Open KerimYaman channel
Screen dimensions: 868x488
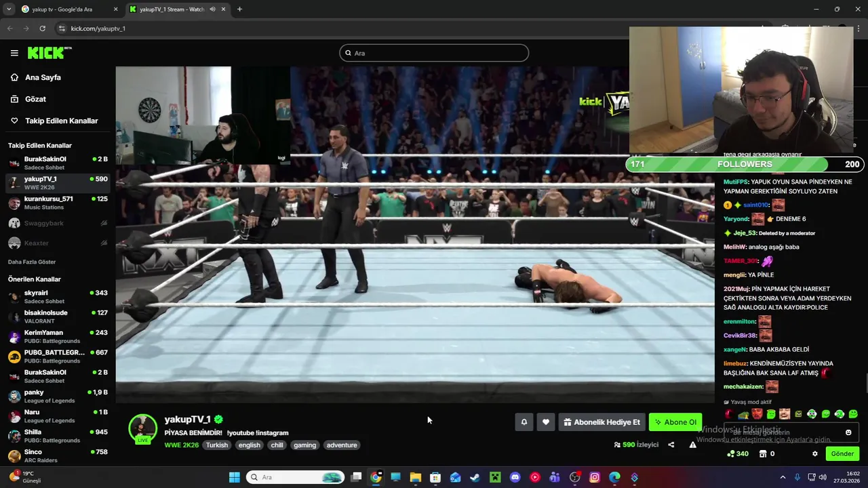point(58,336)
